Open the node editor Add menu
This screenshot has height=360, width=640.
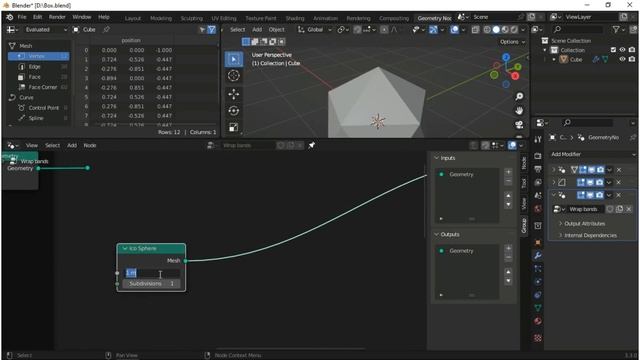coord(72,145)
